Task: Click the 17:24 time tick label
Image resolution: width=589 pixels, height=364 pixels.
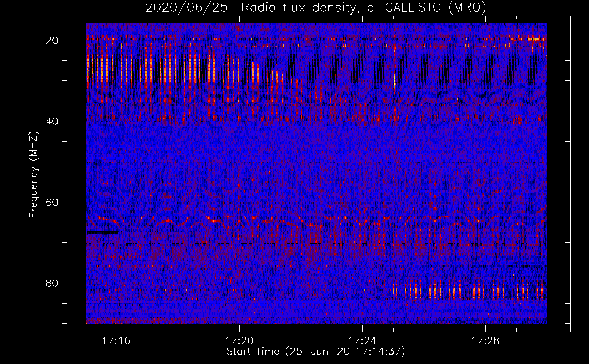Action: click(362, 341)
